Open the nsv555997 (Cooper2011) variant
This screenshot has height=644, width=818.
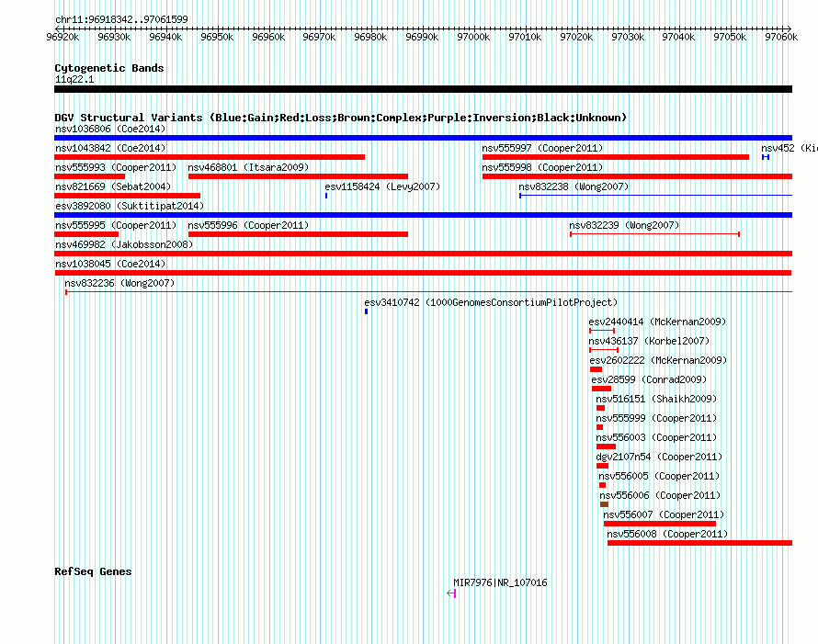(542, 148)
